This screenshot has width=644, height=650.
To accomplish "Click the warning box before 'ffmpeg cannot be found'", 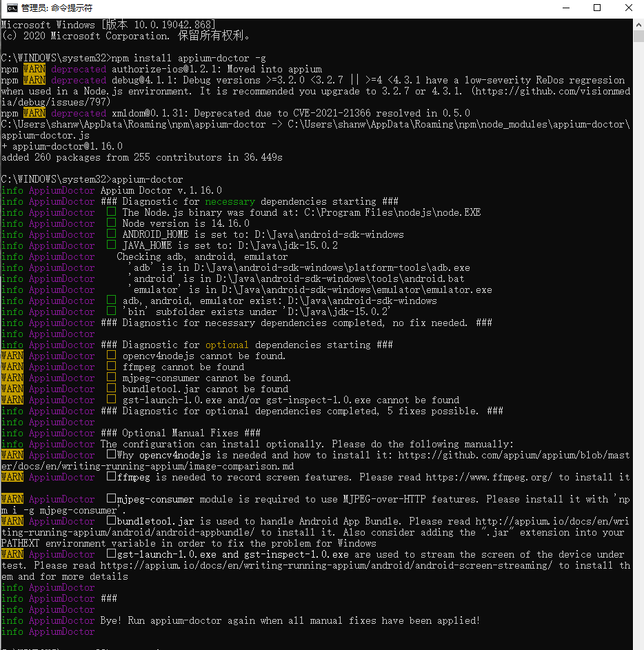I will coord(111,365).
